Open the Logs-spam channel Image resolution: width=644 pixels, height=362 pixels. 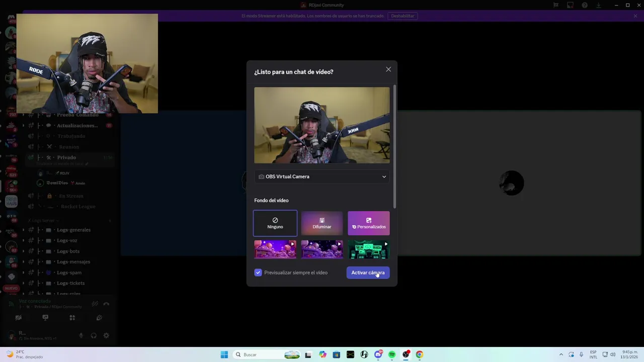click(x=70, y=273)
